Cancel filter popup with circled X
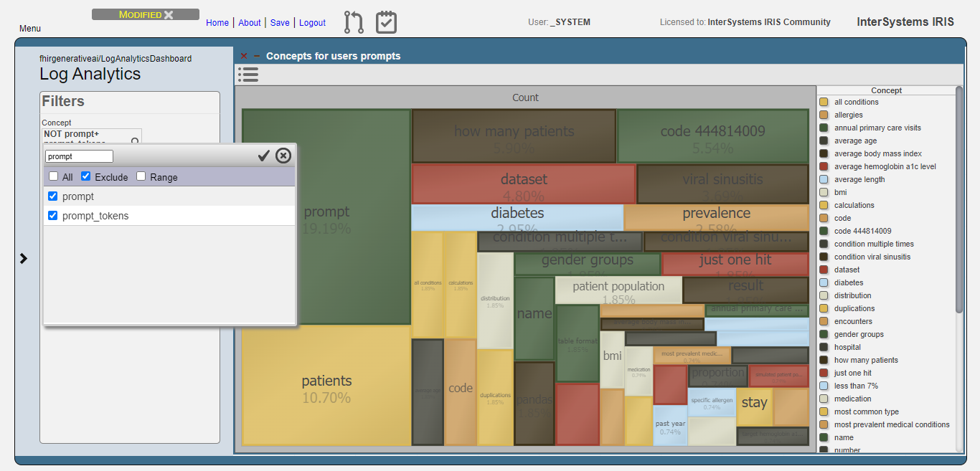This screenshot has height=471, width=980. [283, 156]
